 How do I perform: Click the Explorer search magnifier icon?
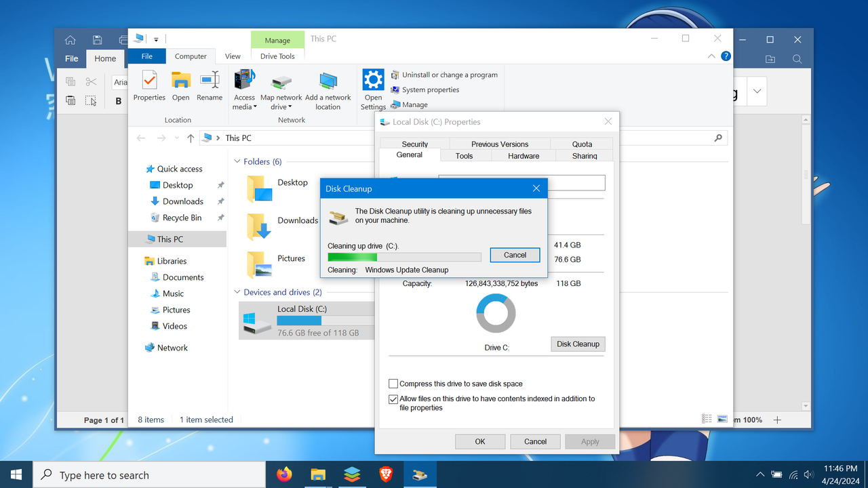(x=718, y=138)
